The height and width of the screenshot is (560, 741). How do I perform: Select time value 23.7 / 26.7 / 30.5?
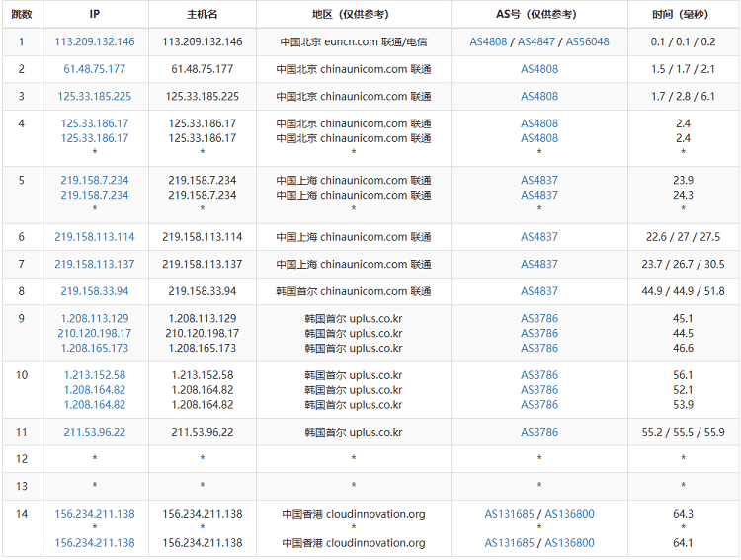(x=684, y=264)
